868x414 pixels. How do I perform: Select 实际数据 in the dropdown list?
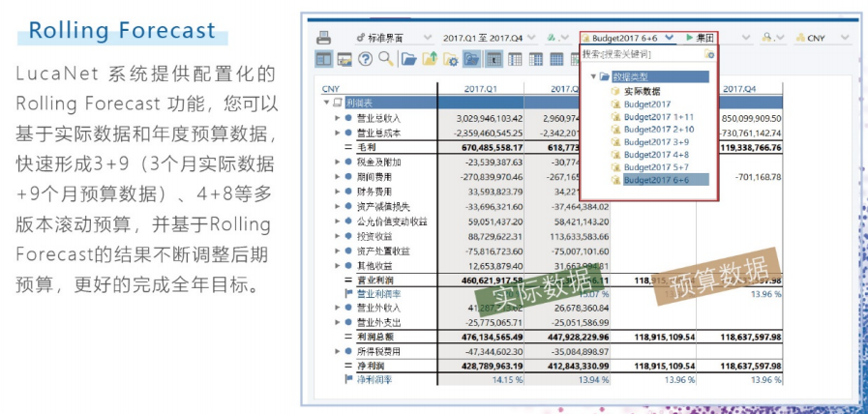[643, 90]
